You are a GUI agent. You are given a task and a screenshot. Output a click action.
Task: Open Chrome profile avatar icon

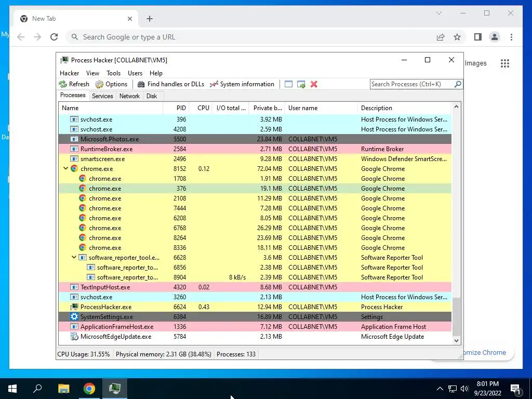click(x=495, y=37)
